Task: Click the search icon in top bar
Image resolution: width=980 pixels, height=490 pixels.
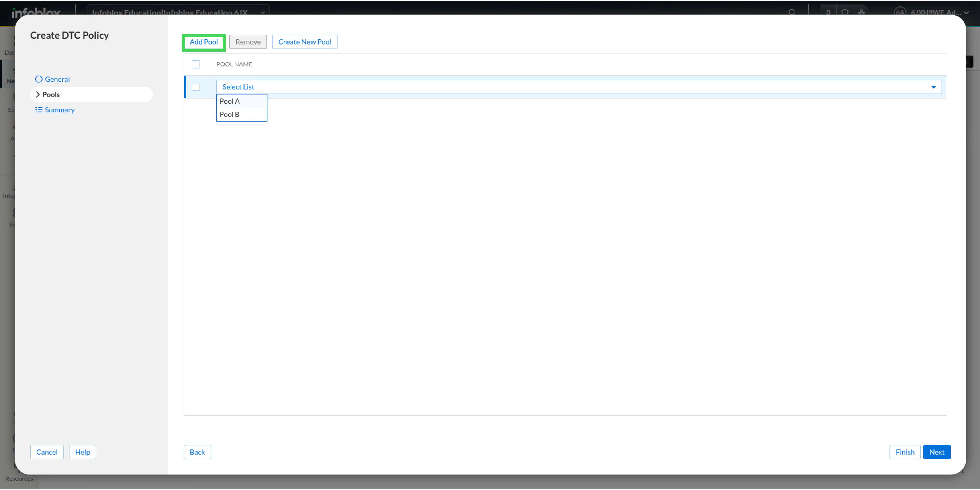Action: pos(792,12)
